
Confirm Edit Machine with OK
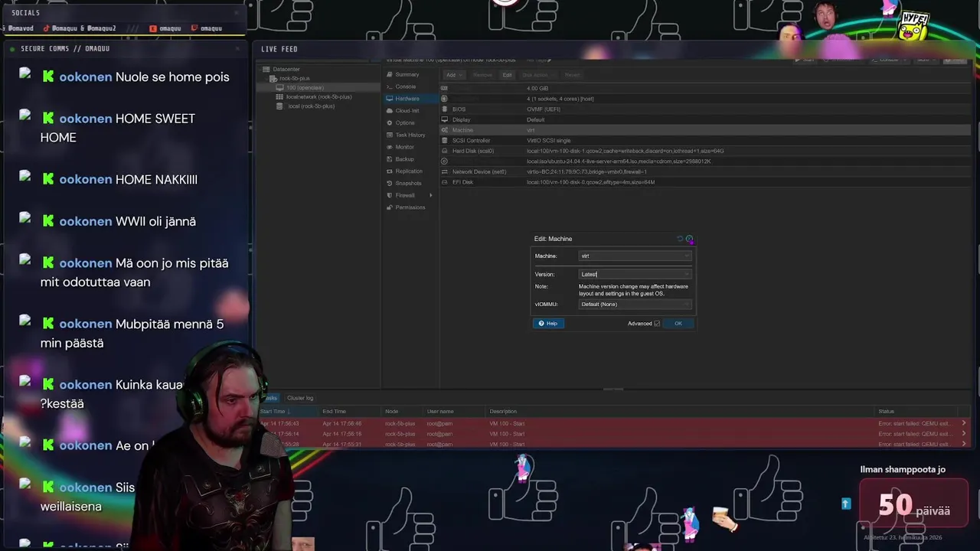(x=678, y=324)
